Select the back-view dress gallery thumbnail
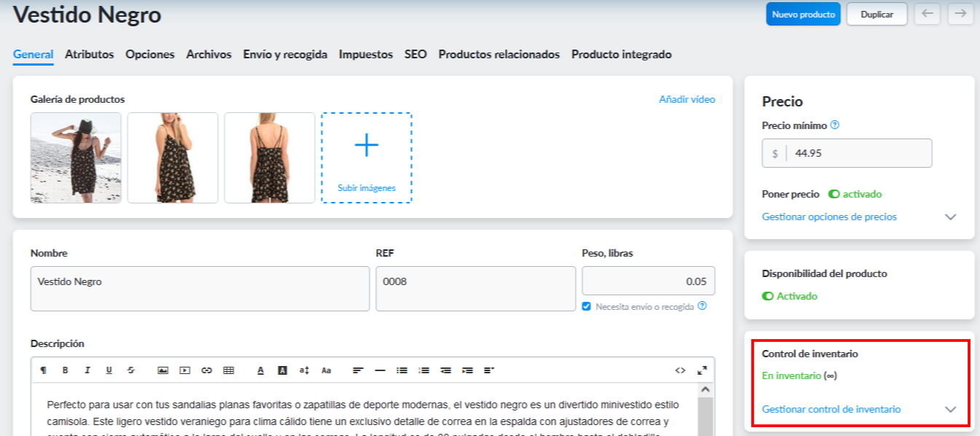Screen dimensions: 980x436 (270, 157)
